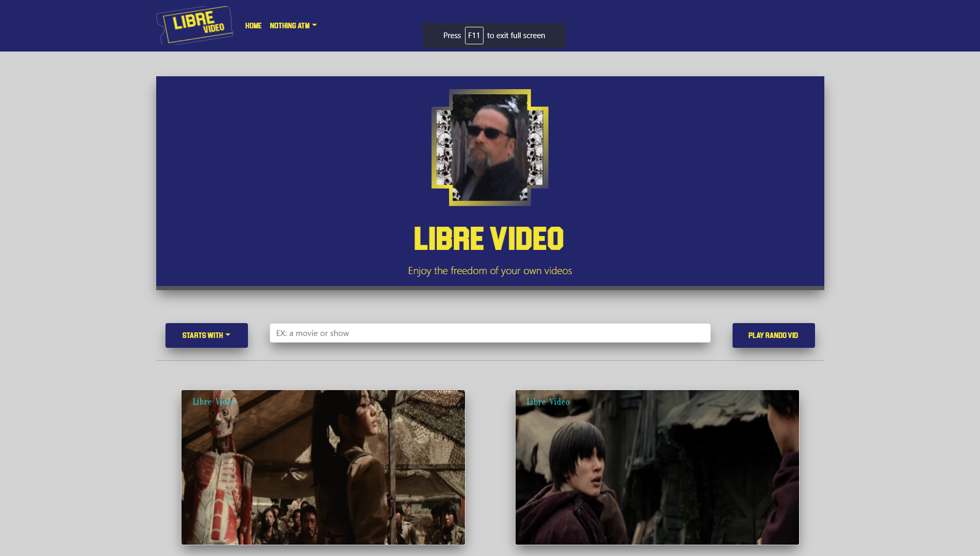This screenshot has width=980, height=556.
Task: Expand the Nothing ATM dropdown menu
Action: (x=293, y=26)
